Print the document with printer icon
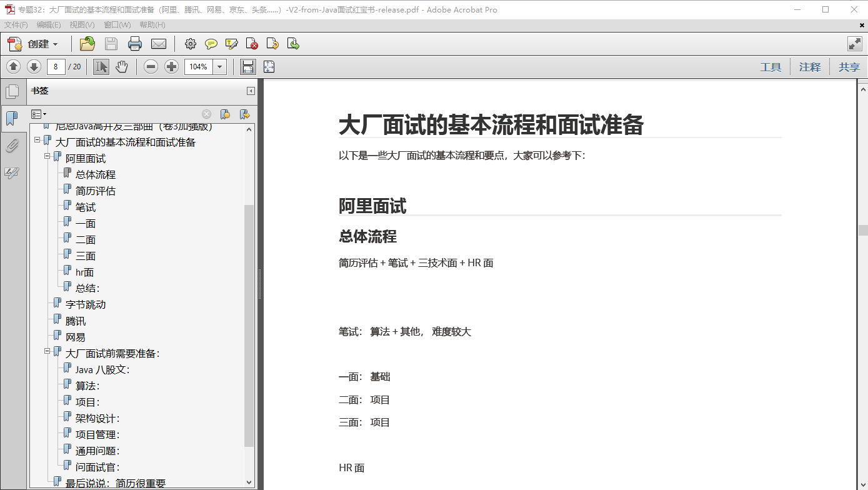868x490 pixels. tap(135, 44)
